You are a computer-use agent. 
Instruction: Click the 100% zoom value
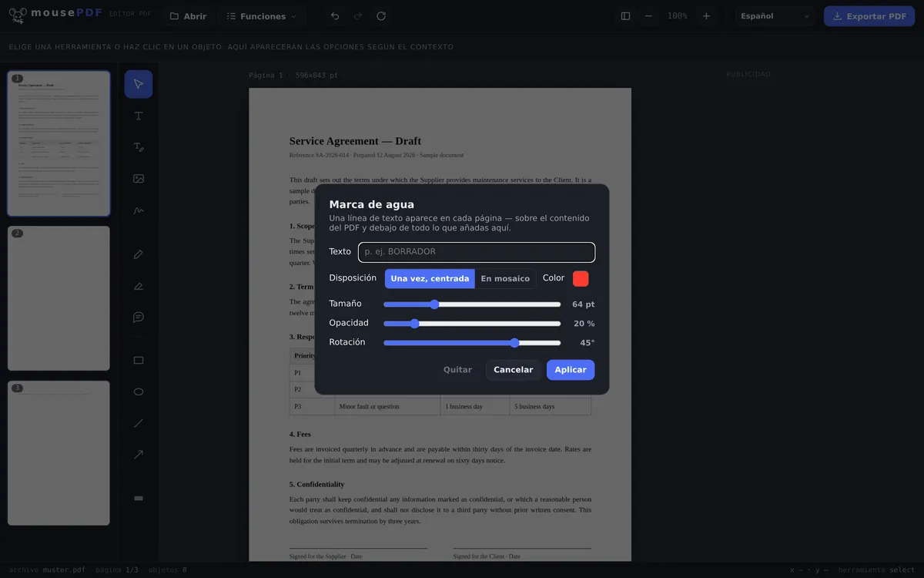tap(678, 16)
